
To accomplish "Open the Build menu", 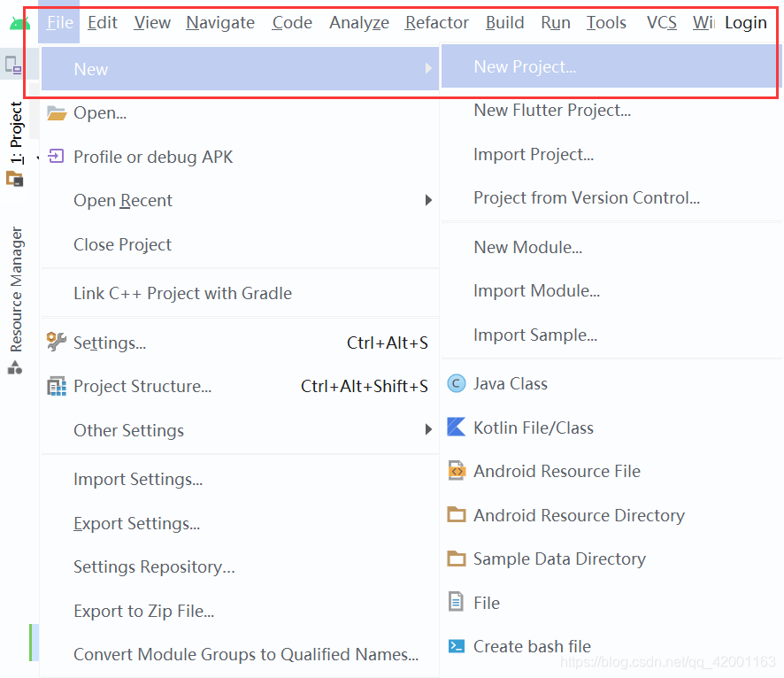I will pyautogui.click(x=505, y=22).
